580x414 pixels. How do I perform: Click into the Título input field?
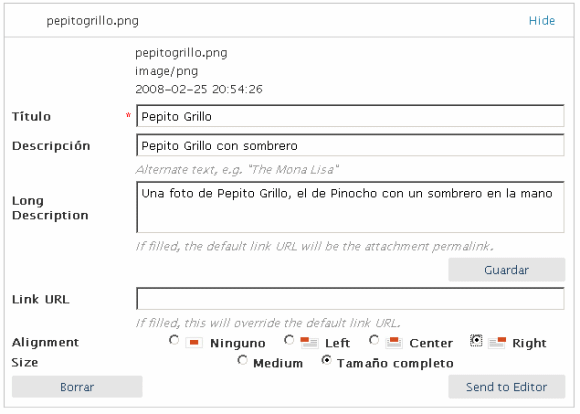(350, 116)
